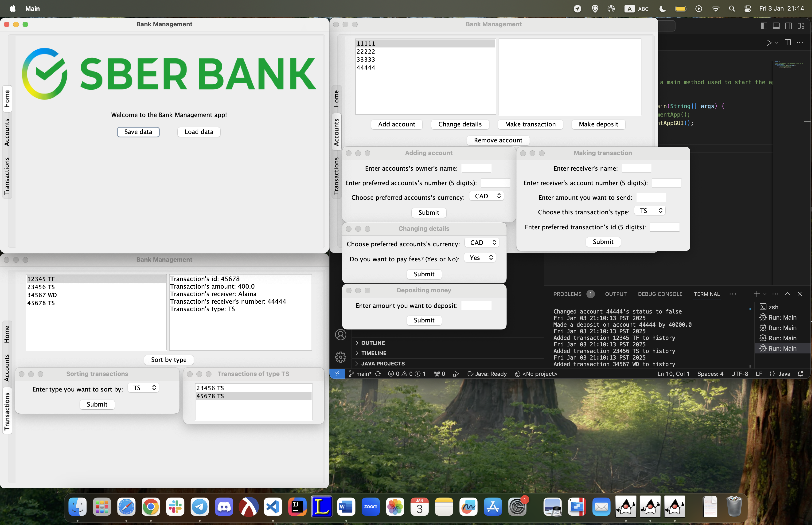Run the Main Java file with the play icon
Screen dimensions: 812x525
pyautogui.click(x=769, y=43)
